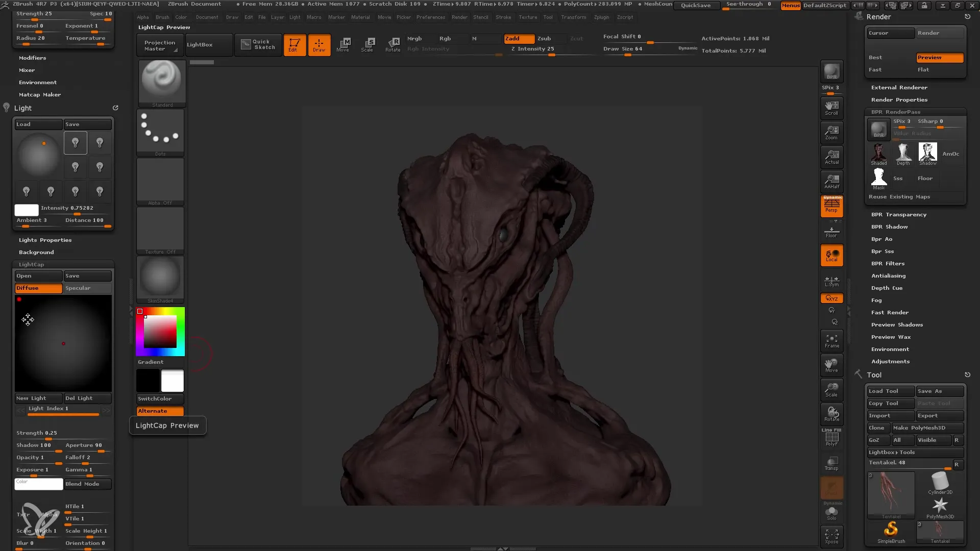Select the SimpleBrush tool
The width and height of the screenshot is (980, 551).
891,532
